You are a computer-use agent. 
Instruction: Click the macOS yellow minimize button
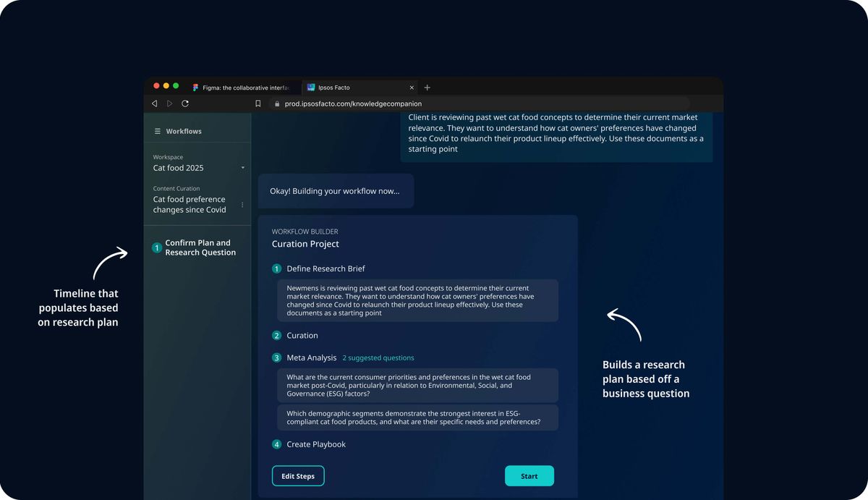point(166,86)
